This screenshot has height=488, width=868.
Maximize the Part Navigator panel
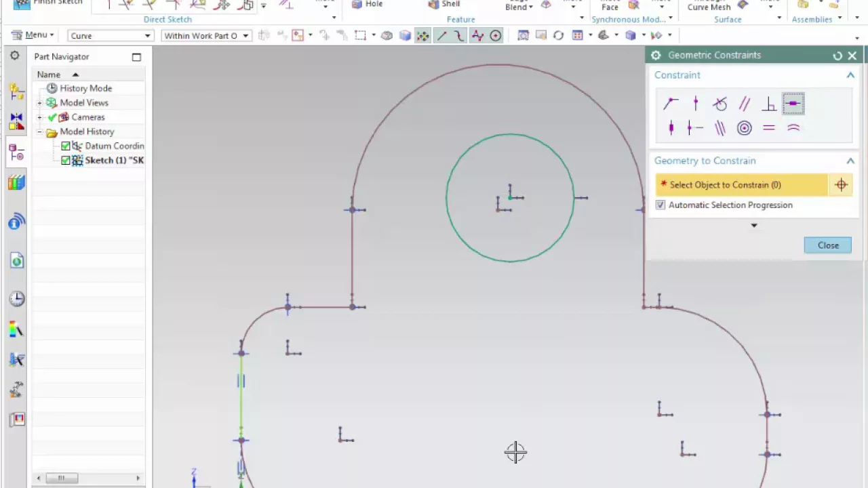pyautogui.click(x=136, y=57)
